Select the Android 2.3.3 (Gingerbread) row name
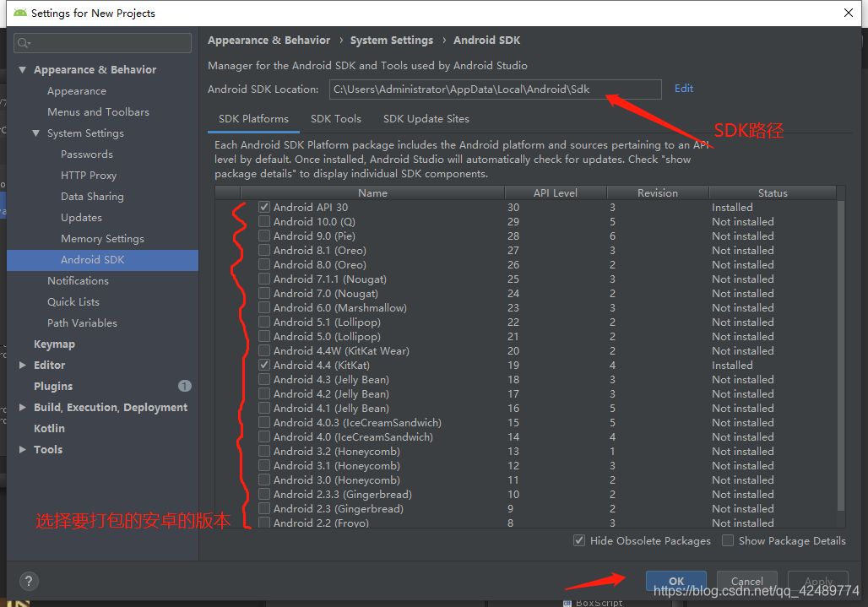The width and height of the screenshot is (868, 607). (x=343, y=495)
